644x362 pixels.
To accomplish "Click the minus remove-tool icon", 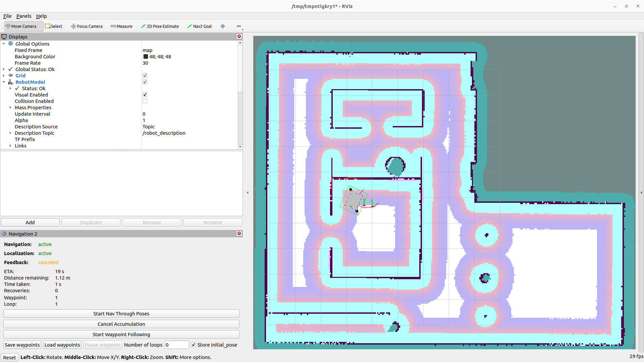I will pyautogui.click(x=239, y=26).
